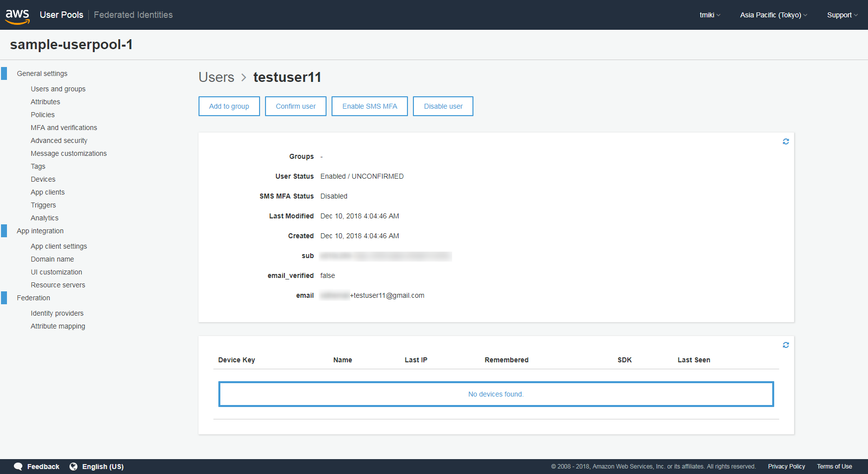Disable the user testuser11
The width and height of the screenshot is (868, 474).
click(x=443, y=106)
